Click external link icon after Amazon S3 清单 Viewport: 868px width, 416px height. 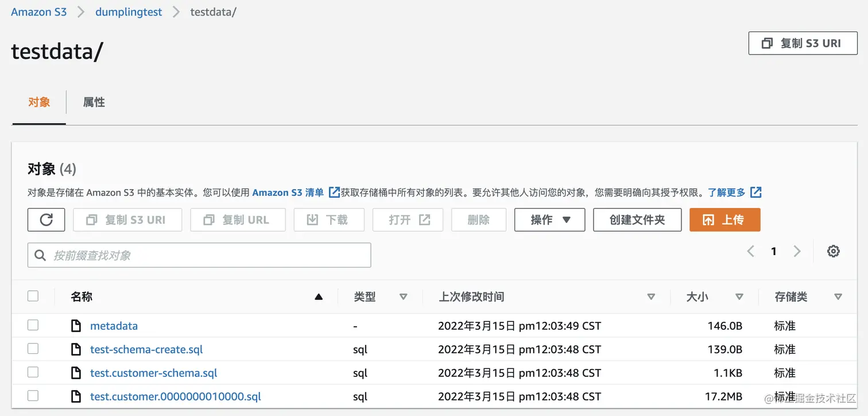334,192
